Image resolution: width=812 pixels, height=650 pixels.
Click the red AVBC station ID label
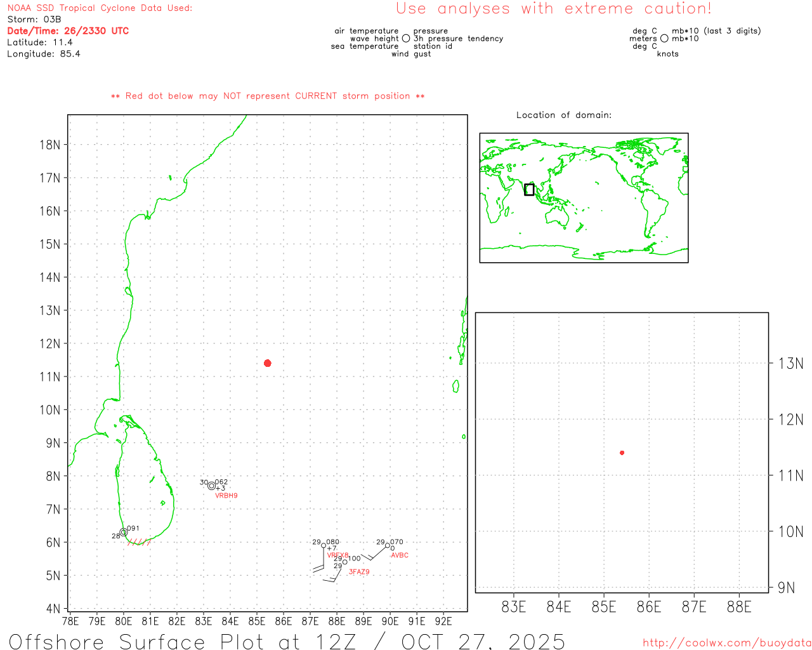click(400, 555)
